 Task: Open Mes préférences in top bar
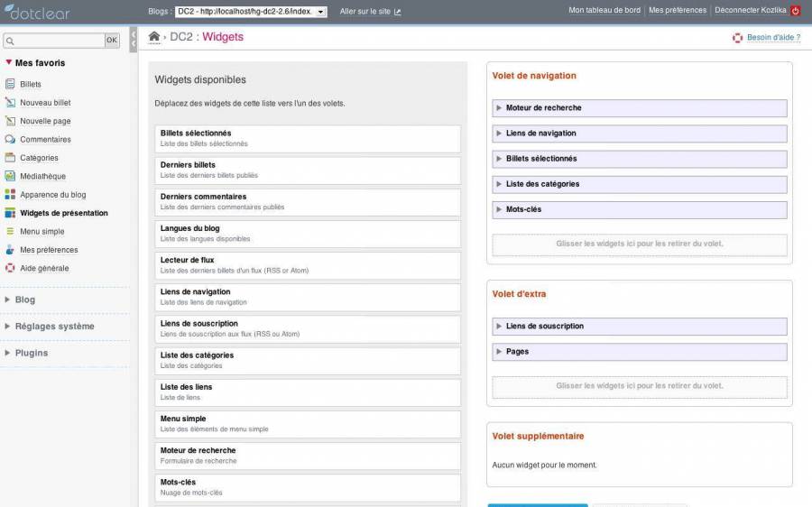pyautogui.click(x=677, y=11)
